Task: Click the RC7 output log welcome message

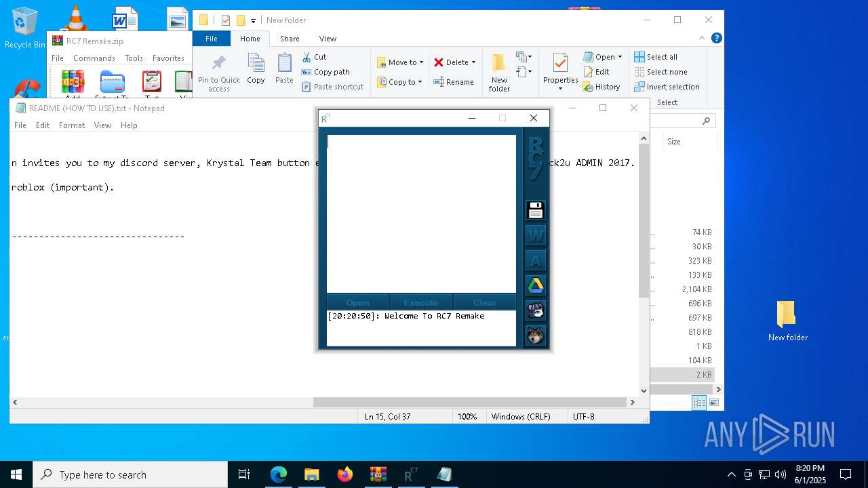Action: pyautogui.click(x=406, y=316)
